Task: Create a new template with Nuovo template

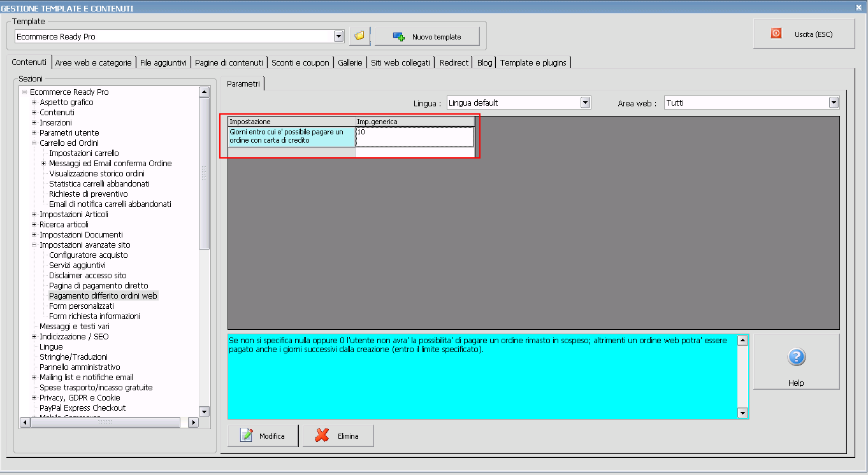Action: click(x=427, y=36)
